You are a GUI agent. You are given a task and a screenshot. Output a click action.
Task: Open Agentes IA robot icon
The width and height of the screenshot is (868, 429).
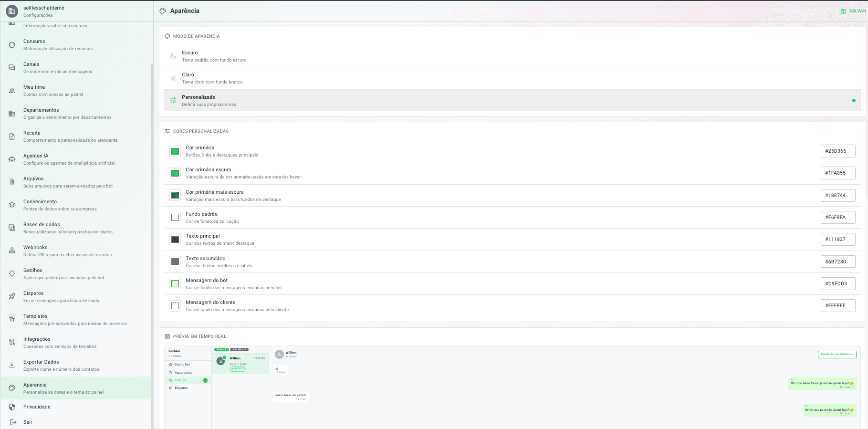(12, 159)
